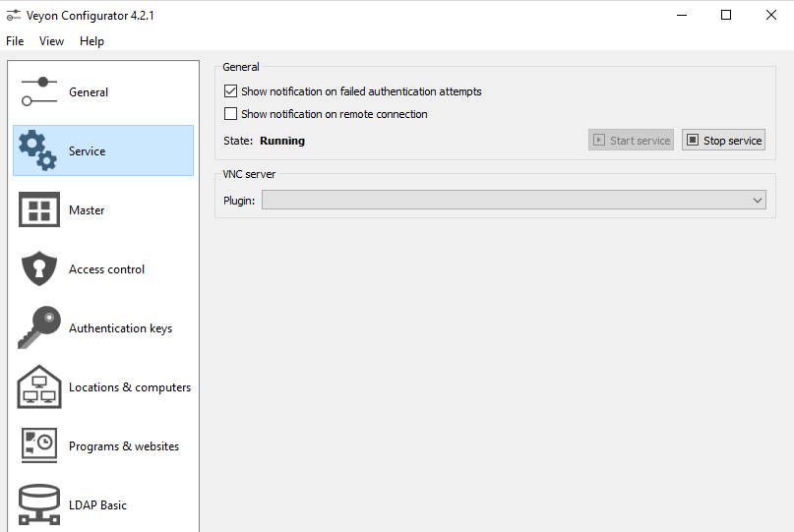Screen dimensions: 794x532
Task: Enable notification on remote connection checkbox
Action: tap(230, 114)
